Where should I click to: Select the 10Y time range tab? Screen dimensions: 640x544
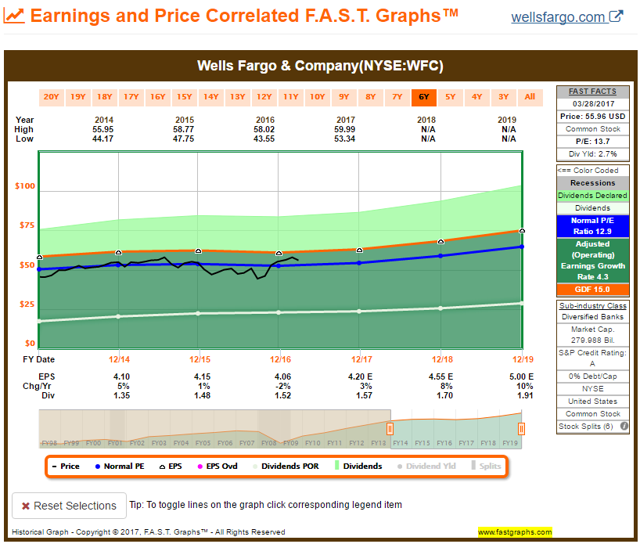pyautogui.click(x=317, y=97)
